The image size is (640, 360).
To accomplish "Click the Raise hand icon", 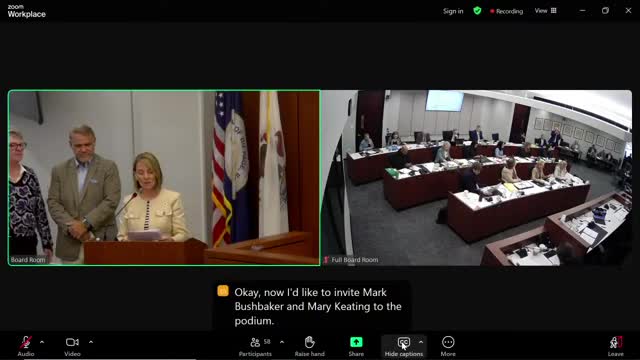I will tap(309, 342).
